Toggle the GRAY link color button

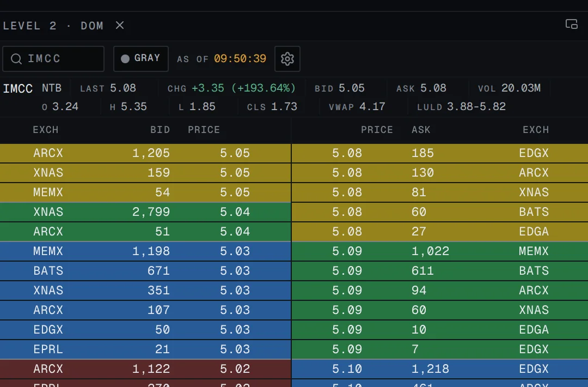tap(141, 58)
